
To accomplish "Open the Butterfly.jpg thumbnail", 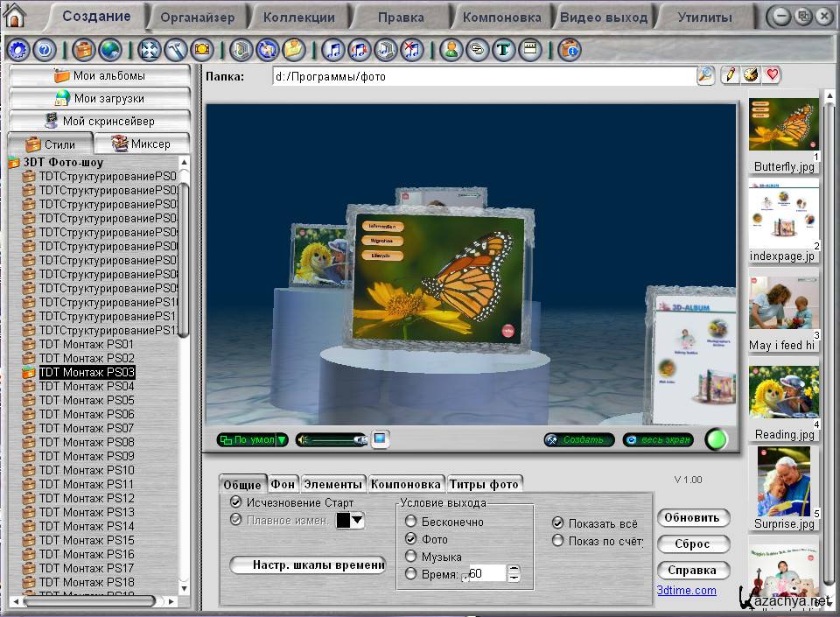I will [783, 125].
